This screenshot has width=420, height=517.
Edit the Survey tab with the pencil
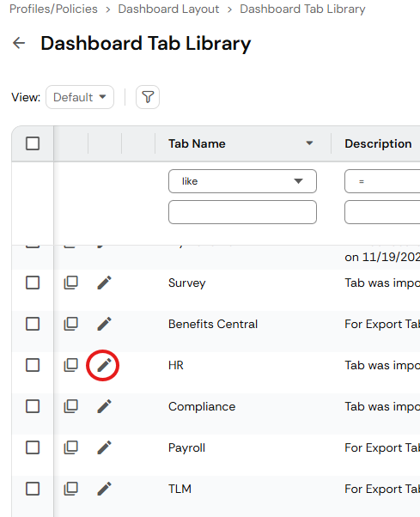(x=104, y=283)
